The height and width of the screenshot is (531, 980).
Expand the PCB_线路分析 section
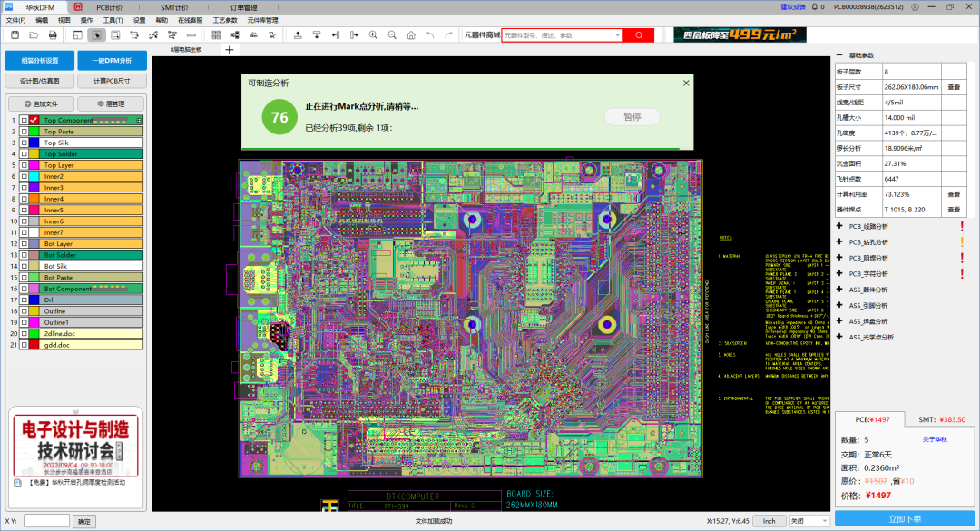pos(839,227)
